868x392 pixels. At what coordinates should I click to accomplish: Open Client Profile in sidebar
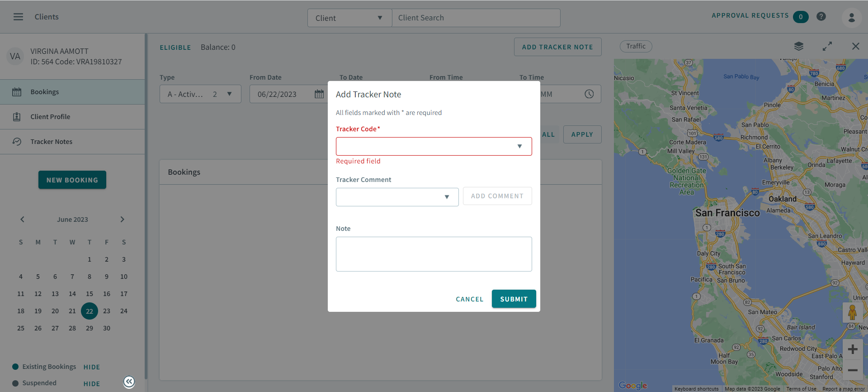point(72,117)
